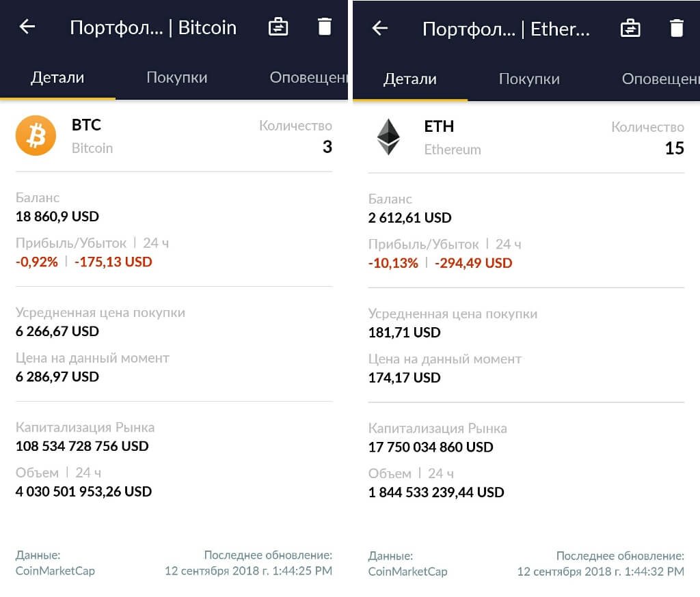Tap Ethereum loss value -294,49 USD
The height and width of the screenshot is (597, 700).
(473, 263)
